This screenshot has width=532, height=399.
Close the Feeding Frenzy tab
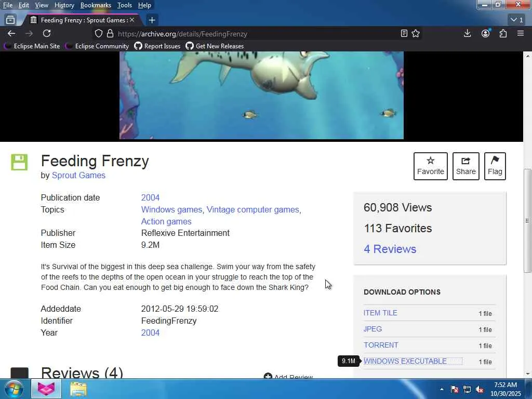[132, 20]
